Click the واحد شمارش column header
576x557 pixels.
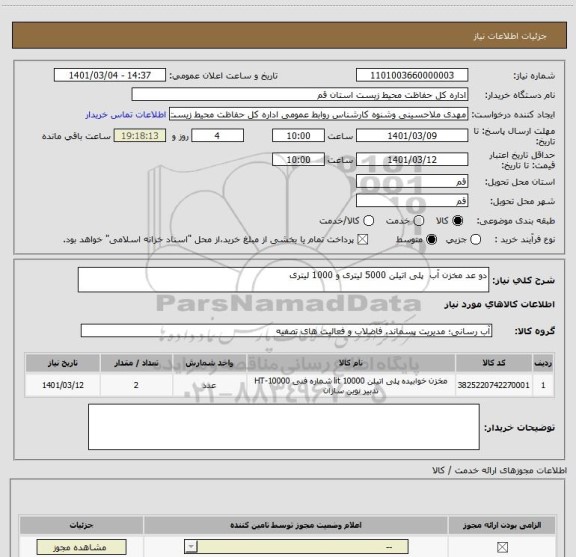(x=209, y=363)
